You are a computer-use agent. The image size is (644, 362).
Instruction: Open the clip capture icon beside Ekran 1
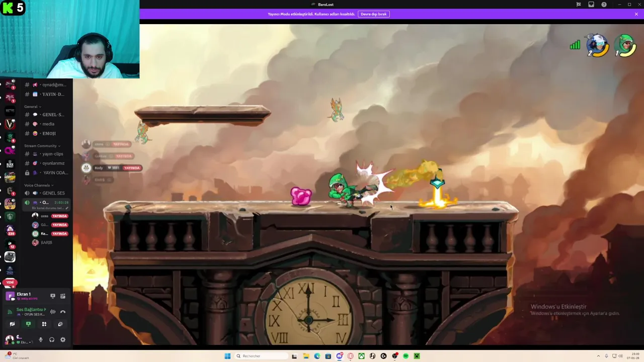63,296
